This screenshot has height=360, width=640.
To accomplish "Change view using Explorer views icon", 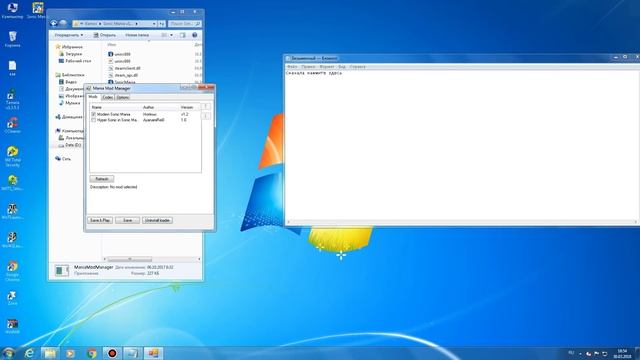I will tap(164, 35).
